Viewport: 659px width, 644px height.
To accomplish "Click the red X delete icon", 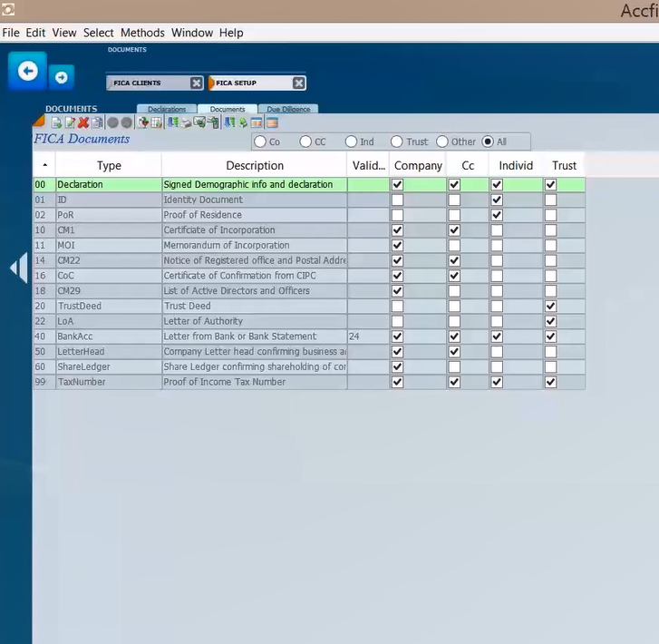I will tap(83, 122).
